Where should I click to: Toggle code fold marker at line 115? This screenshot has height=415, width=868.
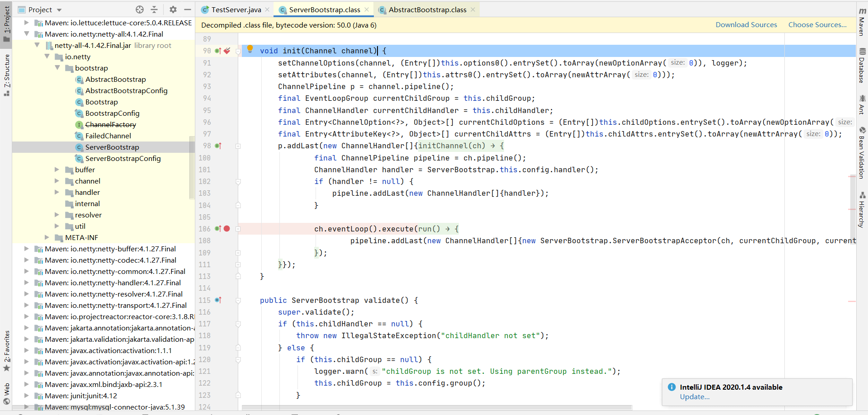(238, 300)
